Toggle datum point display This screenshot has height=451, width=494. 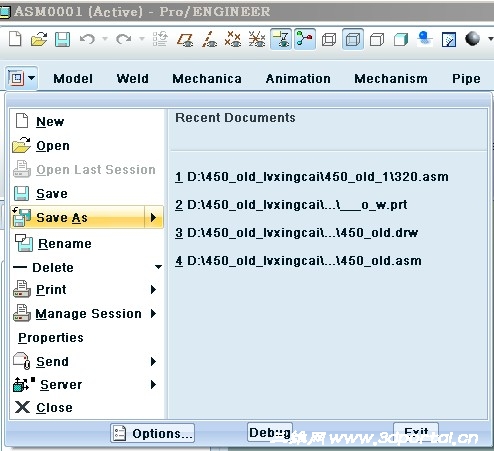click(233, 39)
